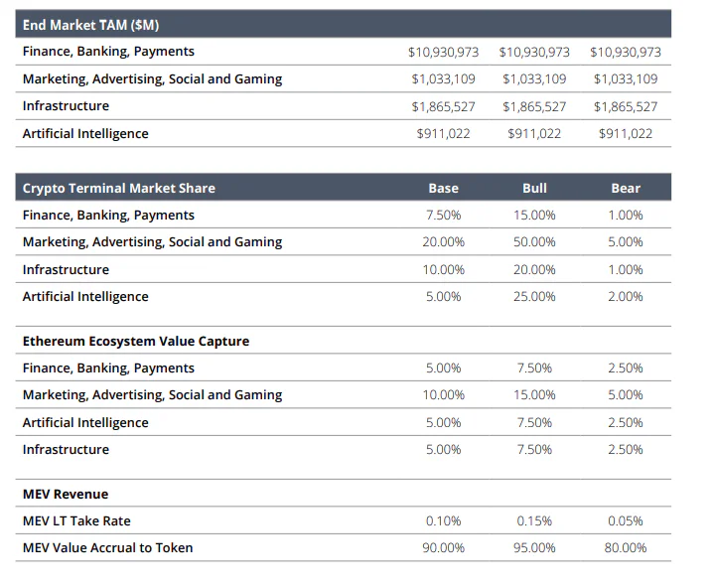Viewport: 714px width, 588px height.
Task: Click the "Ethereum Ecosystem Value Capture" section heading
Action: 135,341
